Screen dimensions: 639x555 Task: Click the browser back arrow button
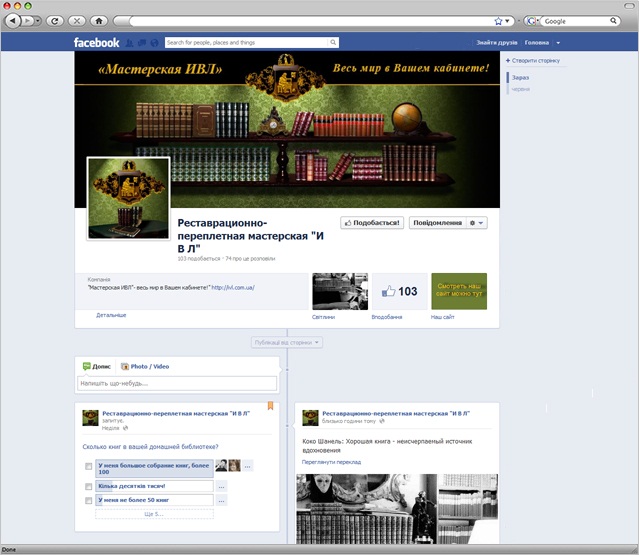pyautogui.click(x=13, y=20)
